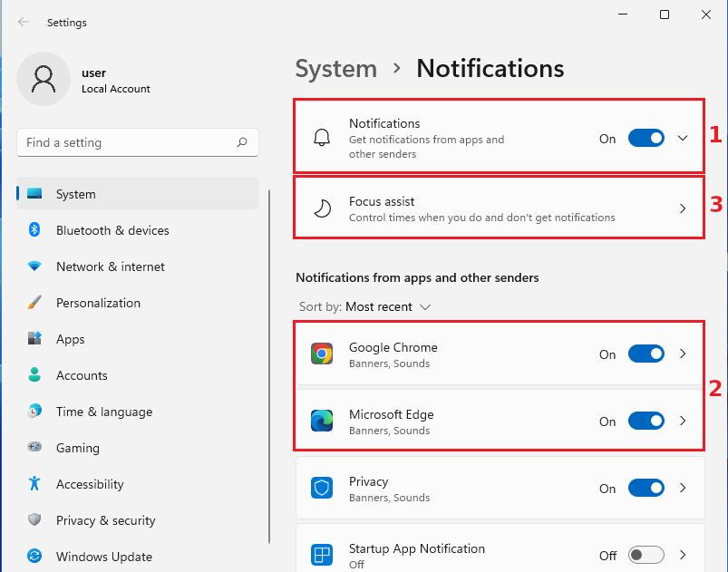Open Accessibility settings
Screen dimensions: 728x572
(x=138, y=483)
